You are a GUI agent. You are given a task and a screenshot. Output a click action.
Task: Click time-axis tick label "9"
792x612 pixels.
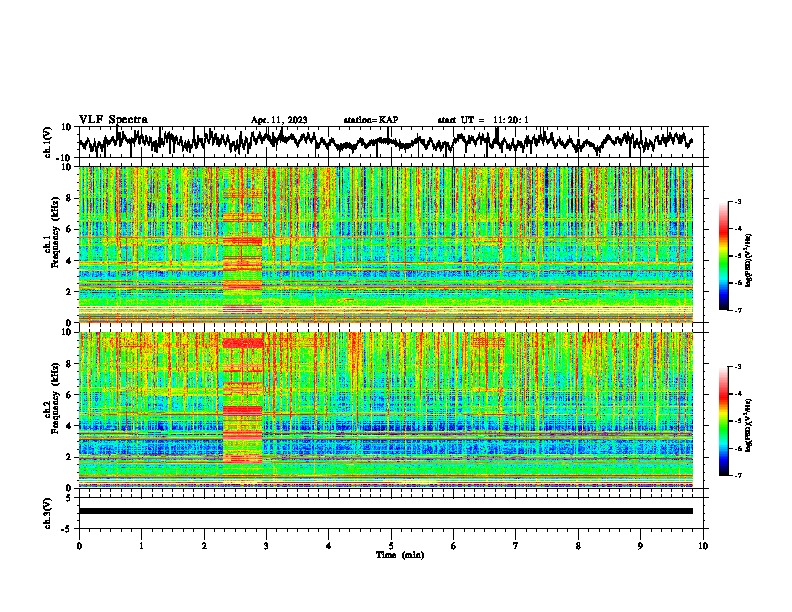pyautogui.click(x=640, y=546)
